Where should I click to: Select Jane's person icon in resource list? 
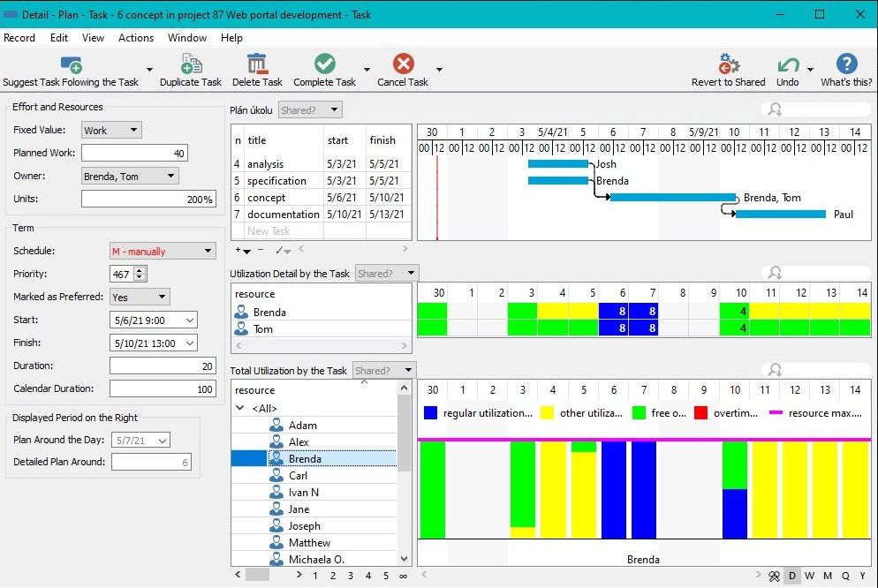(x=276, y=509)
